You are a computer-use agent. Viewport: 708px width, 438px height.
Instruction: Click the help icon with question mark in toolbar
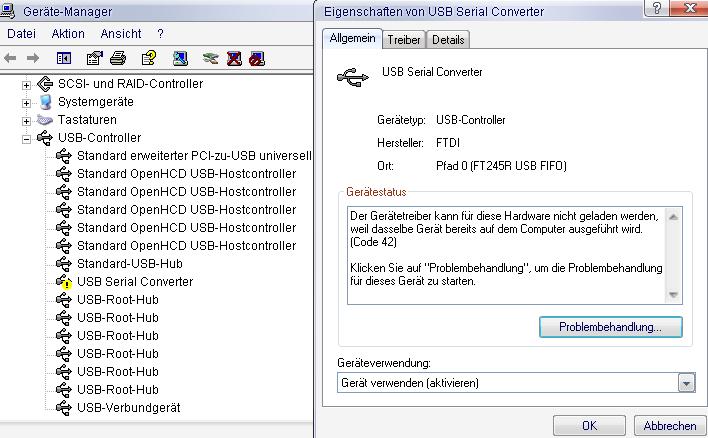[x=148, y=59]
